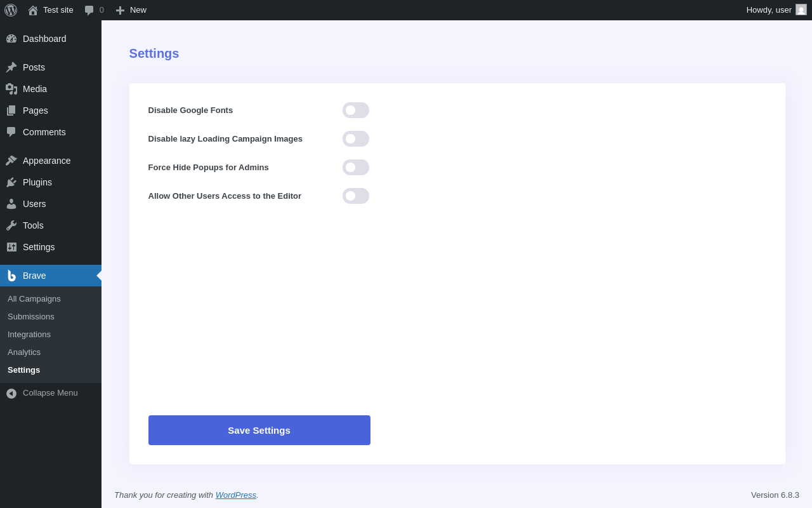Open the Analytics submenu item
The image size is (812, 508).
(24, 352)
